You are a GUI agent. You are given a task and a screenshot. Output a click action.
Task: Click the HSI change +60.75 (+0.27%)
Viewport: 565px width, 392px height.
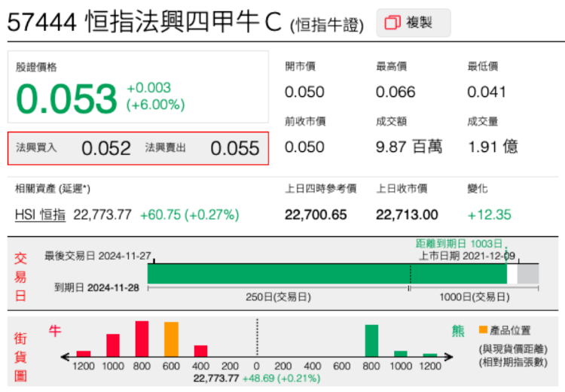coord(190,215)
